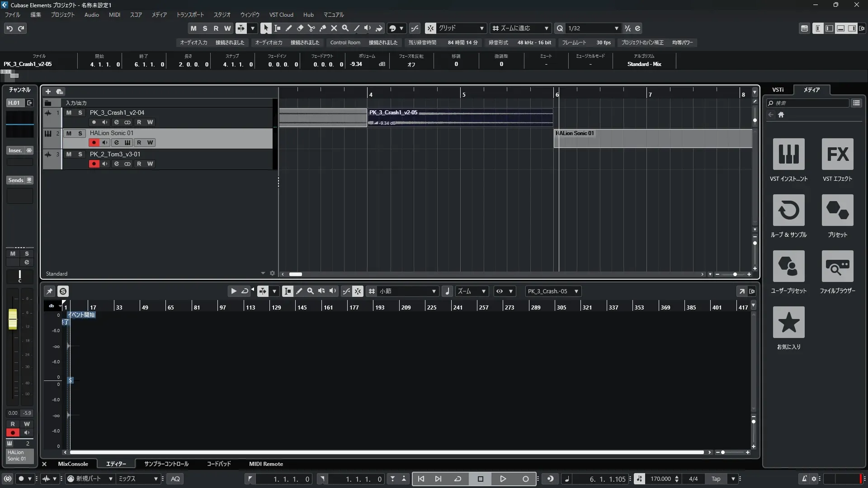Disable record enable on PK_2_Tom3_v3-01 track
The width and height of the screenshot is (868, 488).
94,164
